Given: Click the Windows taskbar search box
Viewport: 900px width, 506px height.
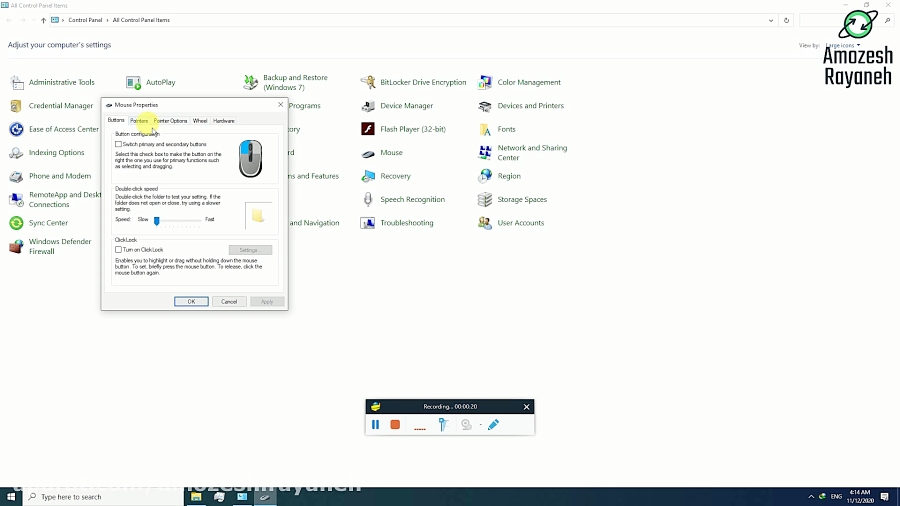Looking at the screenshot, I should [x=100, y=497].
